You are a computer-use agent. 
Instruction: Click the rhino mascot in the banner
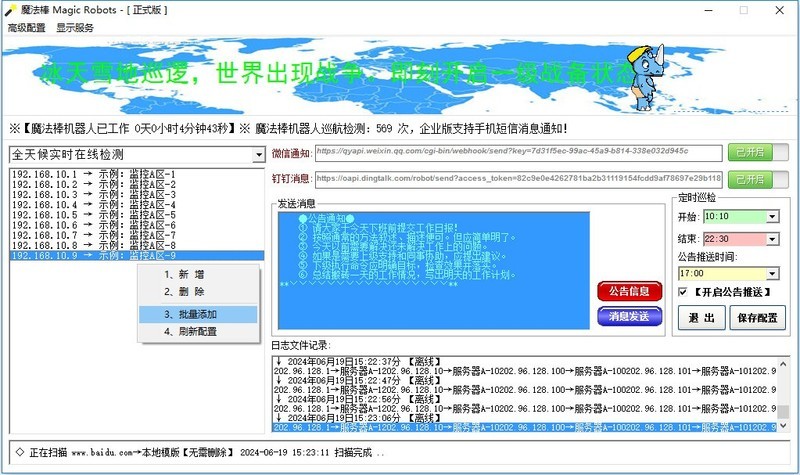pyautogui.click(x=646, y=77)
